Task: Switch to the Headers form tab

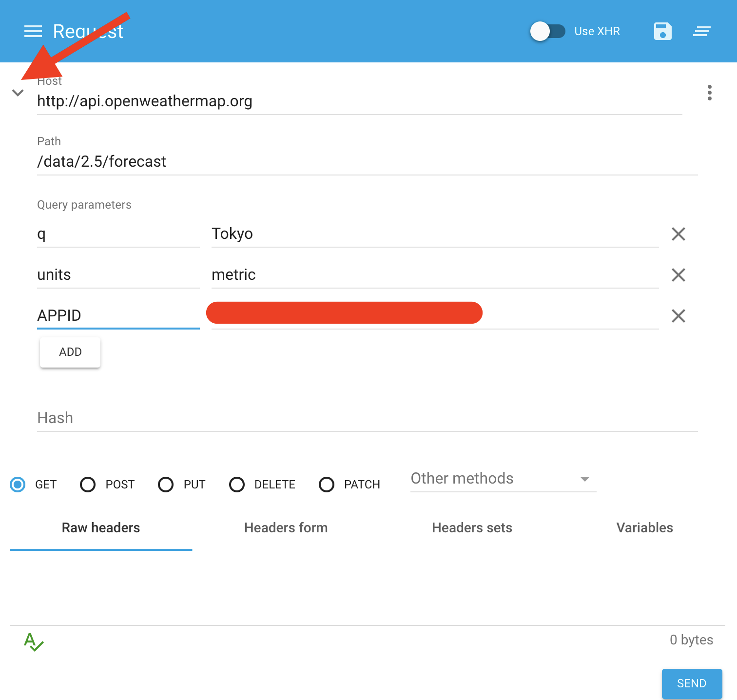Action: click(x=286, y=528)
